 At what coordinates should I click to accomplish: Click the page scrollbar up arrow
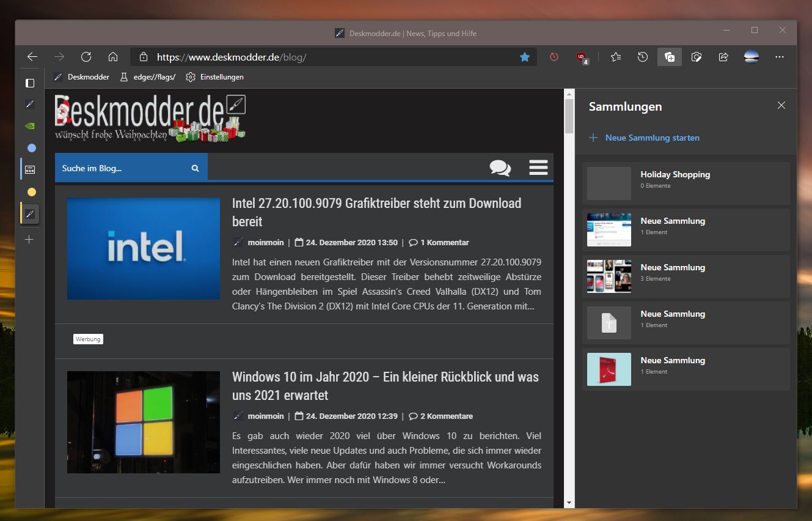pos(569,94)
